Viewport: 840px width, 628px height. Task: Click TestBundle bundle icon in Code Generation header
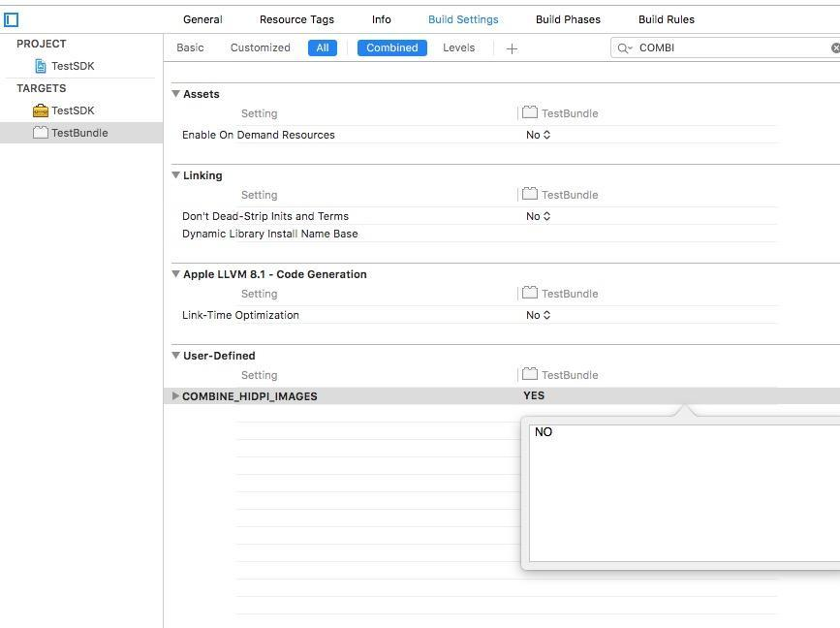click(530, 293)
